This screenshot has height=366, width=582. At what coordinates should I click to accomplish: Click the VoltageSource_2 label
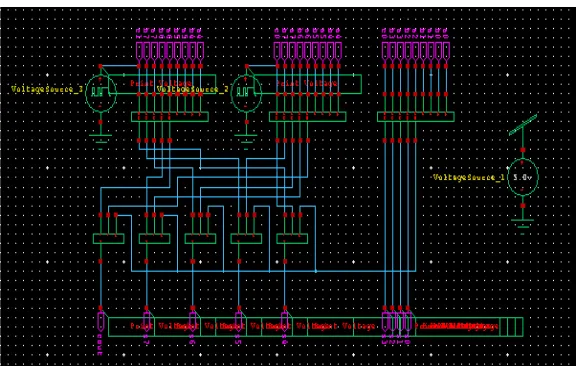(x=193, y=89)
